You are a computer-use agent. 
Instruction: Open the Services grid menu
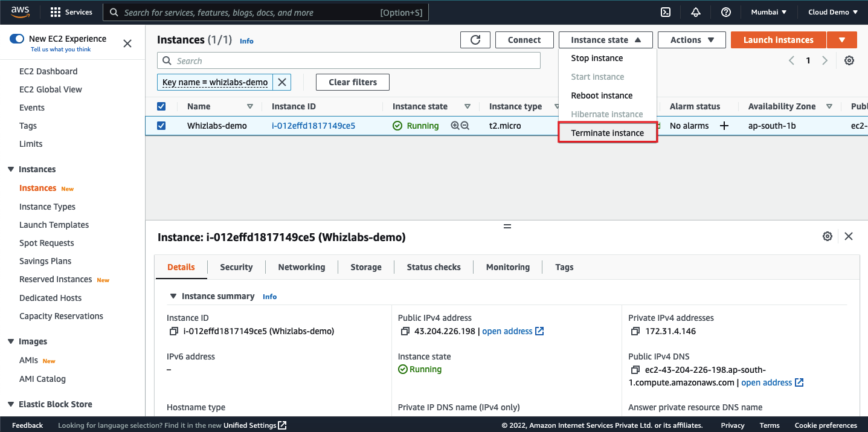click(x=71, y=12)
